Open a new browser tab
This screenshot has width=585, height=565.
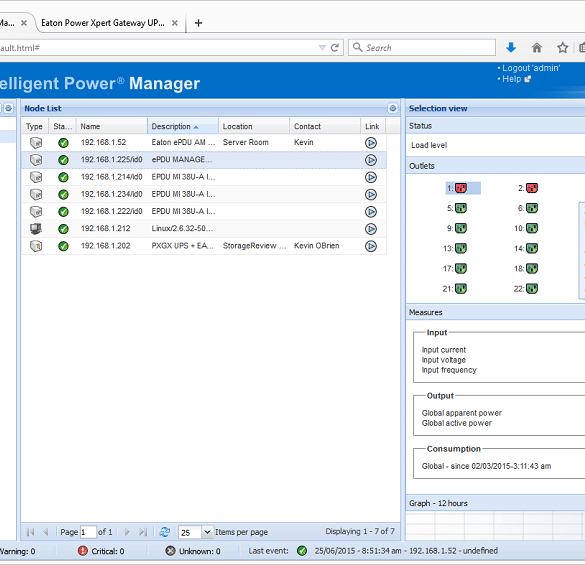click(x=198, y=23)
